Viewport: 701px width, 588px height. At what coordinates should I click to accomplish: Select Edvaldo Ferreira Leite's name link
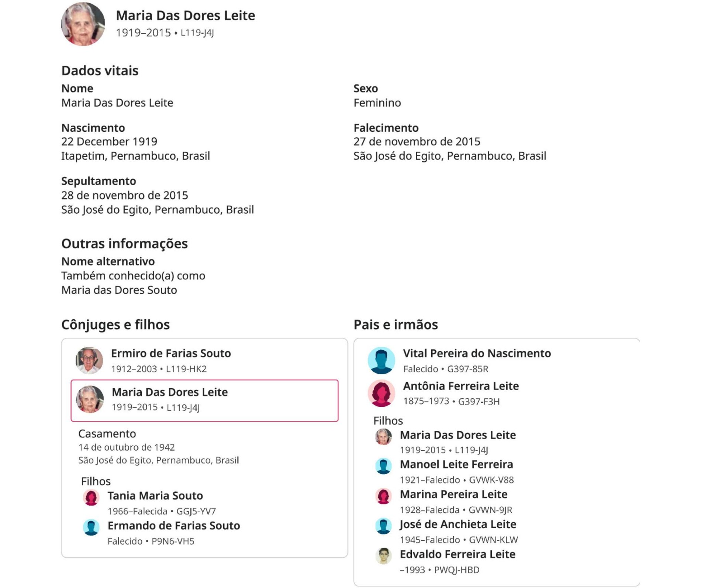click(457, 554)
